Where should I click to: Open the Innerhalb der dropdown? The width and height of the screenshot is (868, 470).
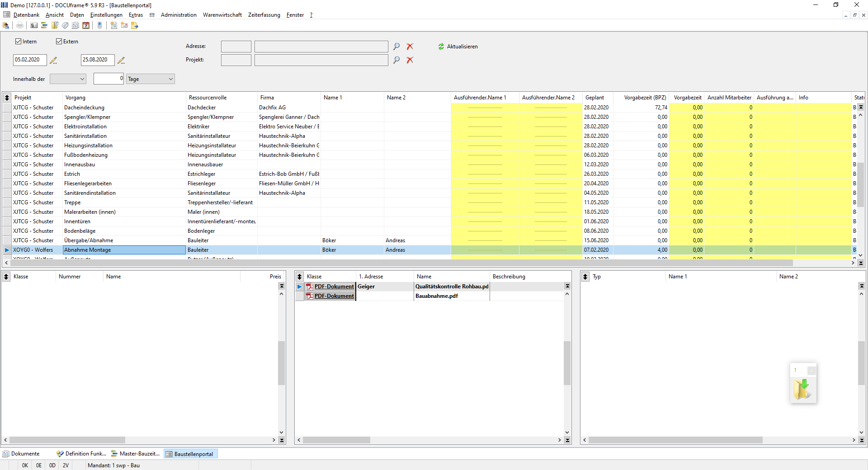click(68, 79)
